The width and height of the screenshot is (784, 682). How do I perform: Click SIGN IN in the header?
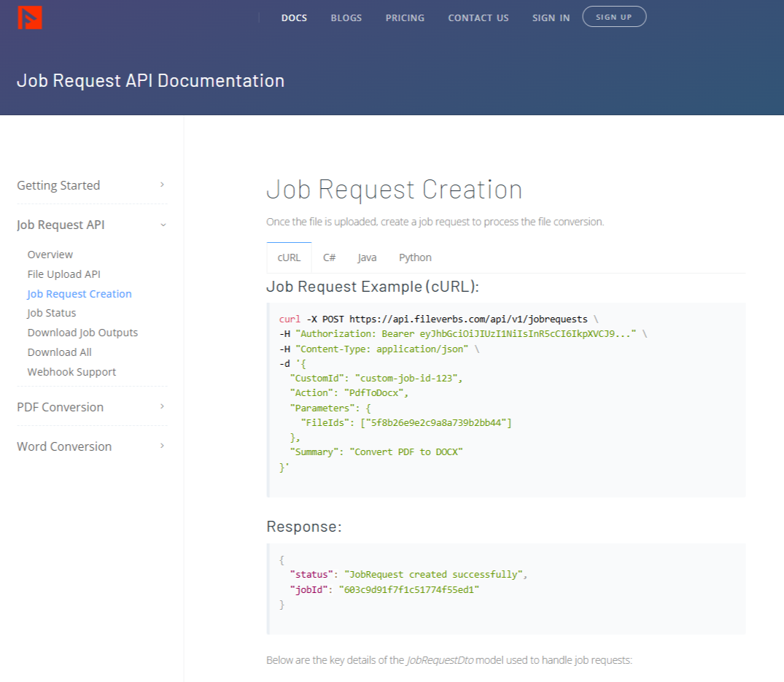[551, 18]
